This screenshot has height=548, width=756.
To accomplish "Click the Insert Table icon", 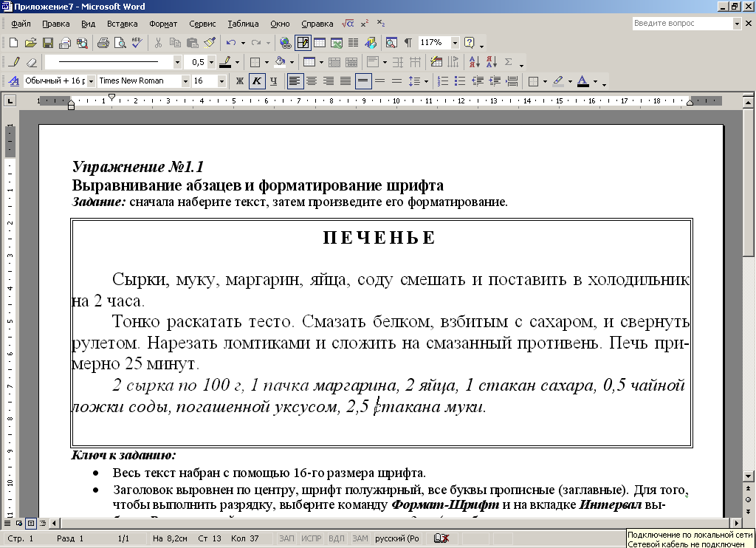I will tap(319, 43).
